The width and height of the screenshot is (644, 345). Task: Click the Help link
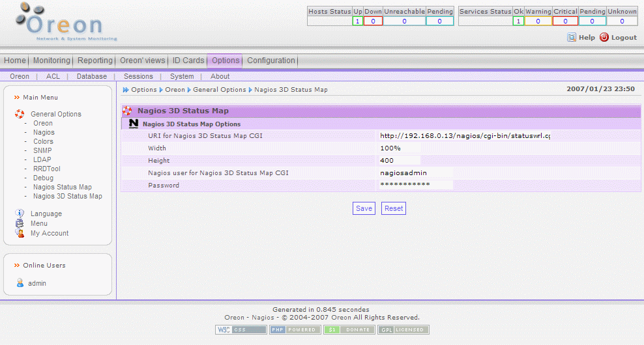pos(587,37)
